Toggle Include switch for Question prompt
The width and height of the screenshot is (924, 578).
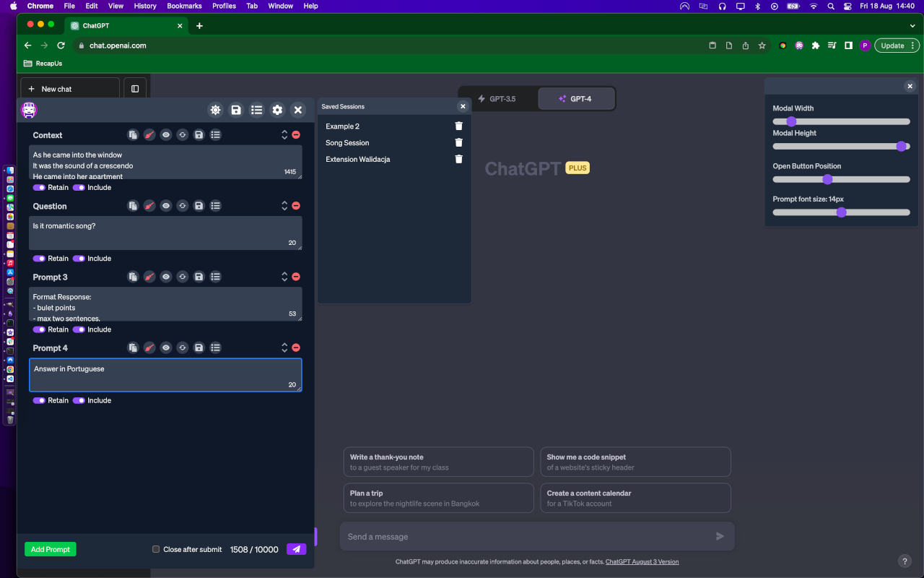click(79, 258)
